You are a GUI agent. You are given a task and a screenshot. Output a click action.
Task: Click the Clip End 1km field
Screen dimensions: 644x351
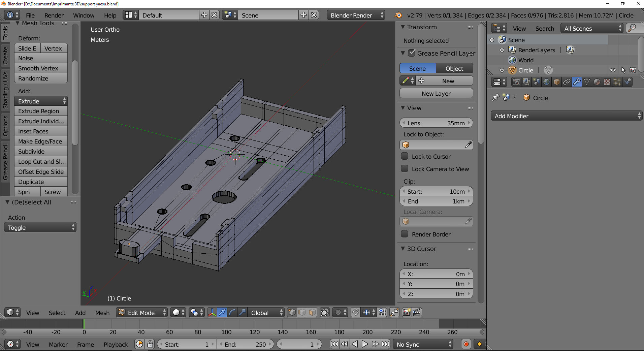tap(436, 201)
